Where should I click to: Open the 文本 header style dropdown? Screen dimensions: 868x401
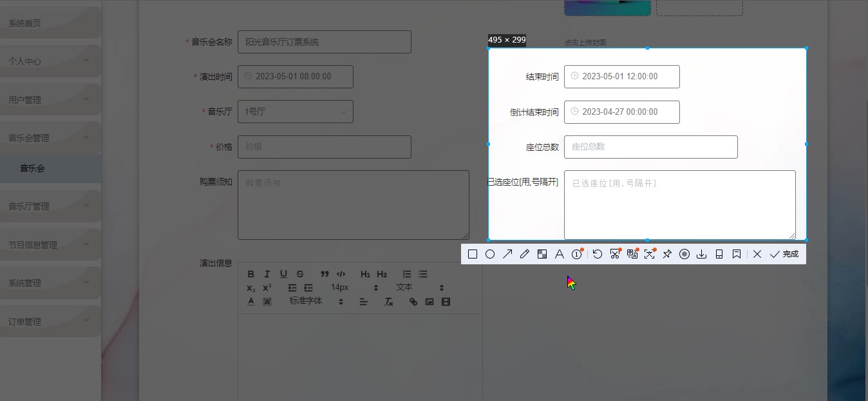coord(420,288)
